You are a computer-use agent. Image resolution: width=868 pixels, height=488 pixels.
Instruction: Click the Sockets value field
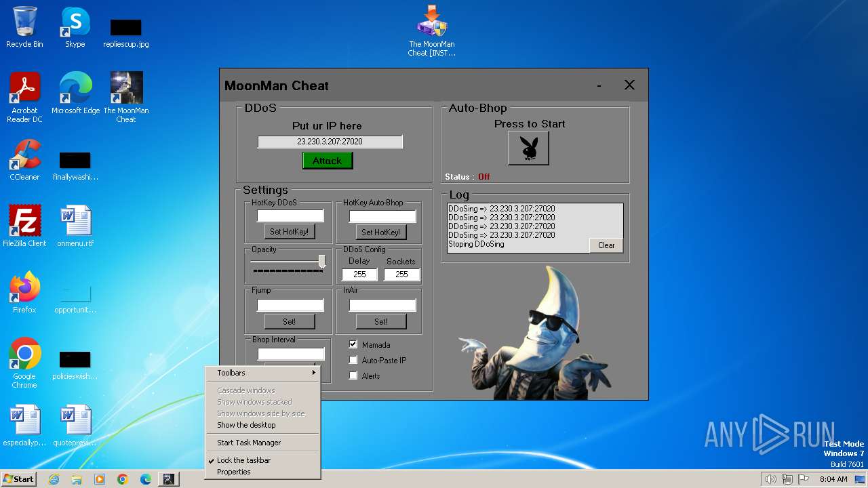[402, 274]
